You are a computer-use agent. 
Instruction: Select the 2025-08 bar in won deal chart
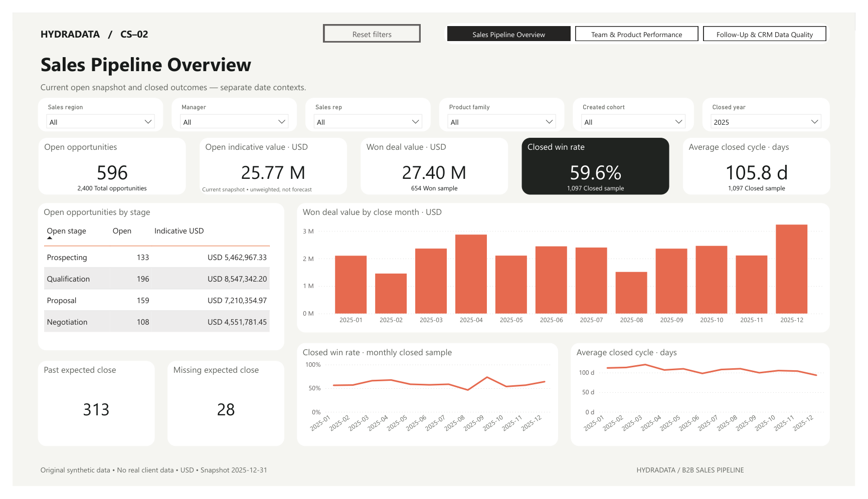tap(631, 293)
